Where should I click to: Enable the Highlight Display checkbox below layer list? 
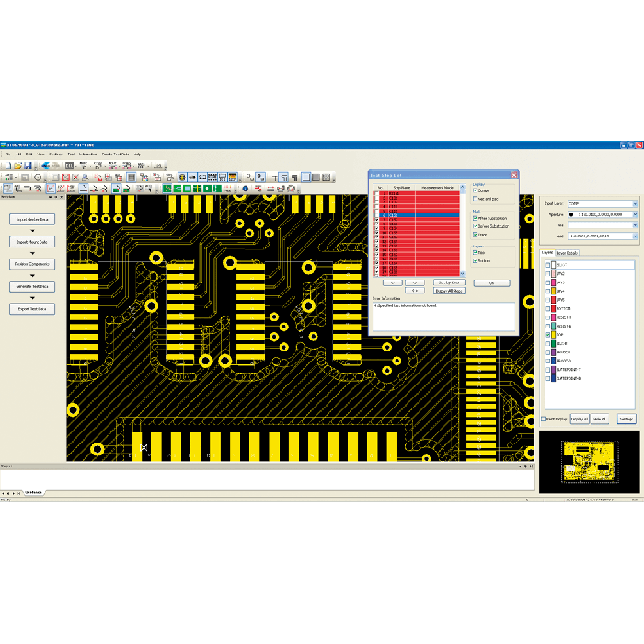(543, 419)
